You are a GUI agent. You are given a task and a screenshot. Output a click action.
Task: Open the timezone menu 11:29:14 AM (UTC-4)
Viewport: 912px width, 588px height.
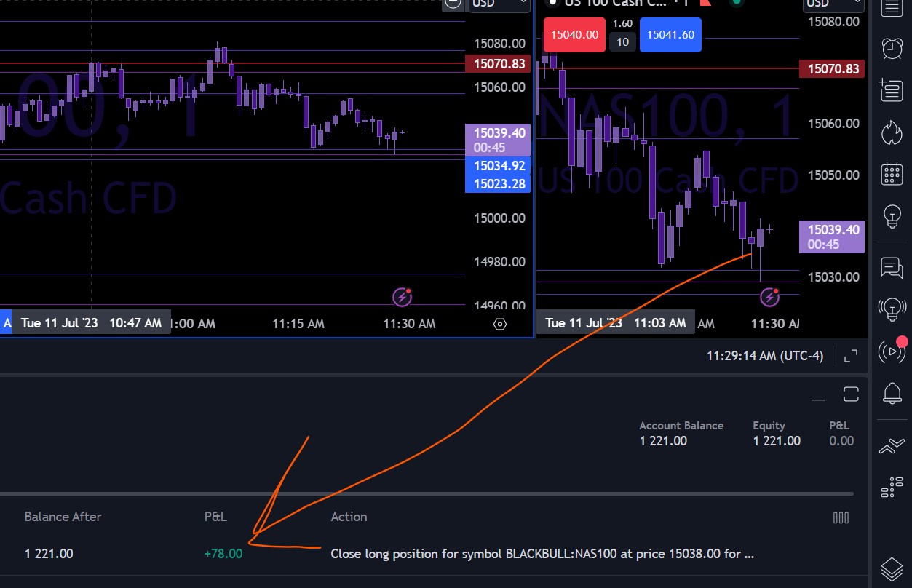click(765, 356)
